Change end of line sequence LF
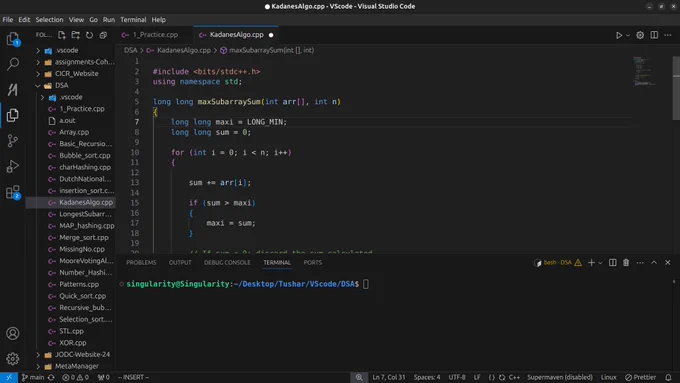 point(477,377)
